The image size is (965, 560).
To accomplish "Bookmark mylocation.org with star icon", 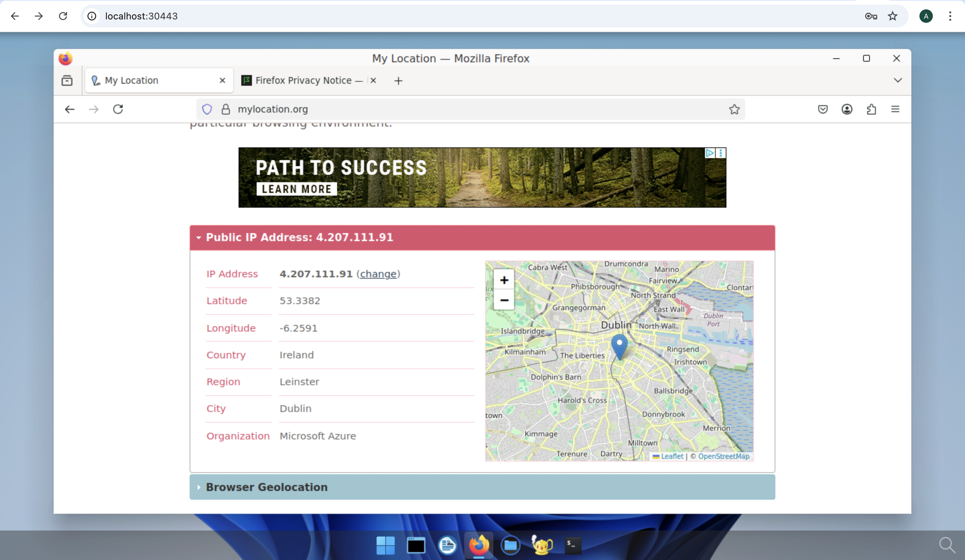I will (x=734, y=110).
